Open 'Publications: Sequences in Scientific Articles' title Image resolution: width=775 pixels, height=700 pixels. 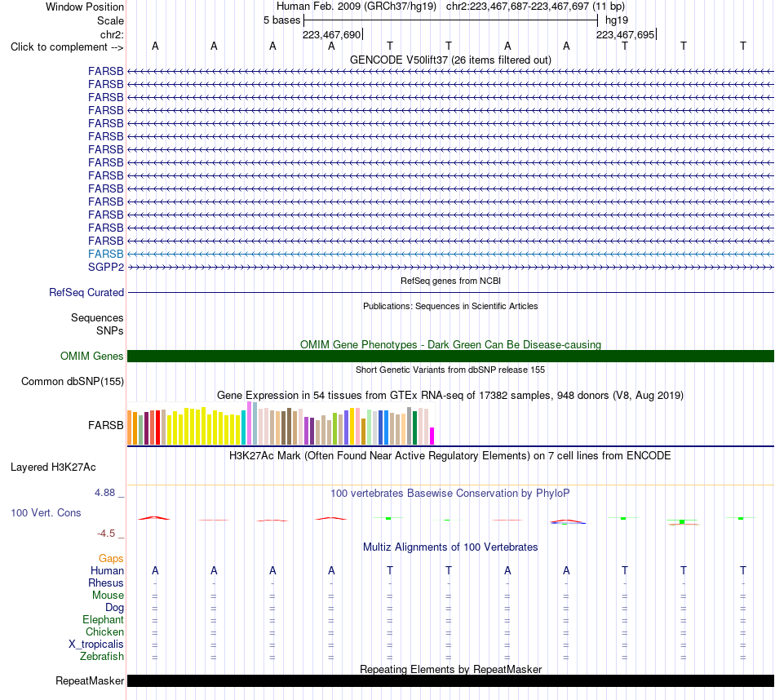[x=450, y=306]
